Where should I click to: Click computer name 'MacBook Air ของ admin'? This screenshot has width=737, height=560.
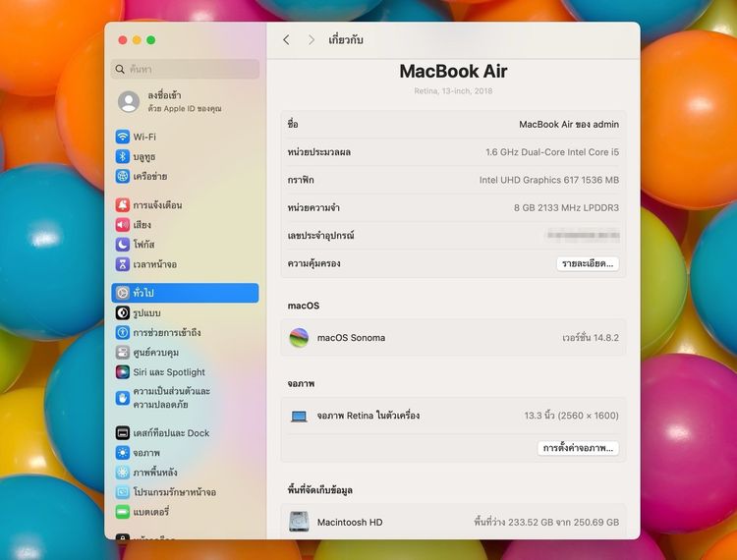tap(569, 124)
